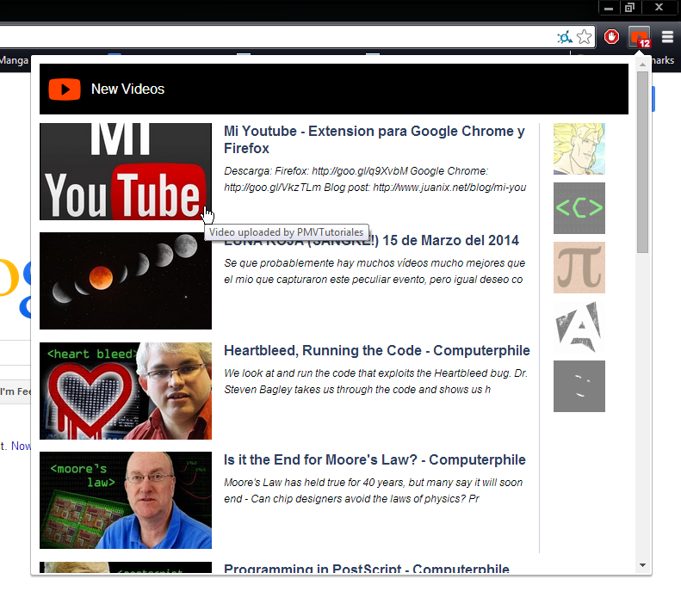
Task: Open the pi symbol channel avatar
Action: [579, 268]
